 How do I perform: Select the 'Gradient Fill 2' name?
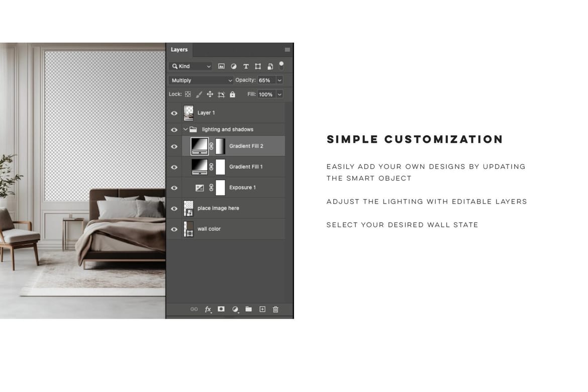(x=246, y=146)
